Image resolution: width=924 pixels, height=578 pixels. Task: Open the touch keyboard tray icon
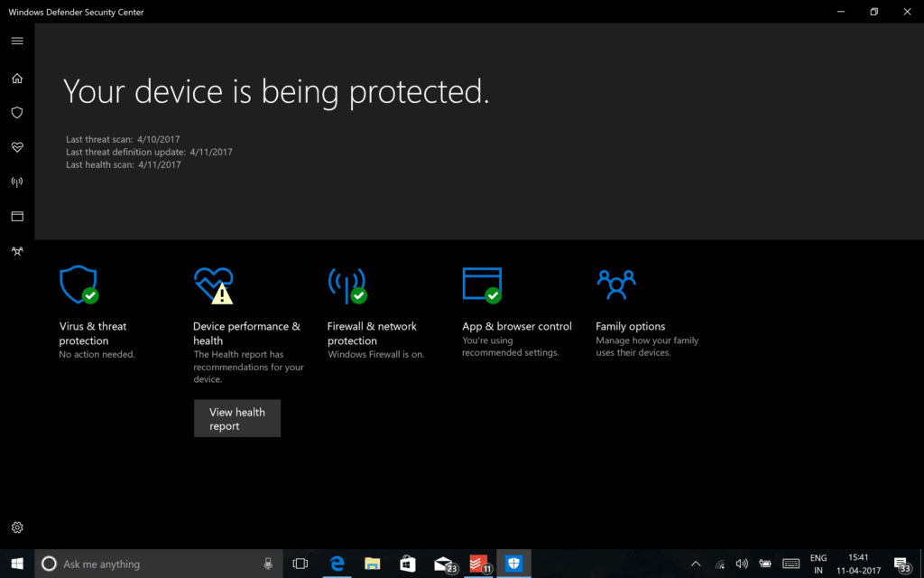tap(790, 564)
